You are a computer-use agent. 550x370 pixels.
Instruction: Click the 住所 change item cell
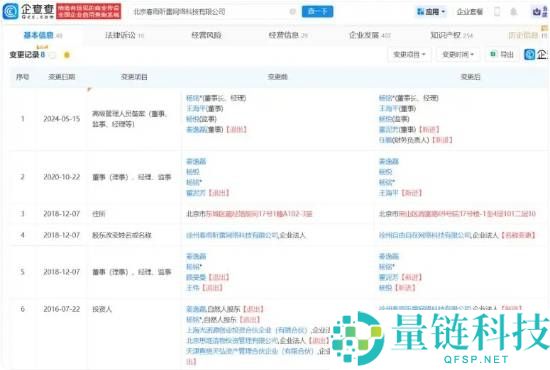tap(99, 214)
